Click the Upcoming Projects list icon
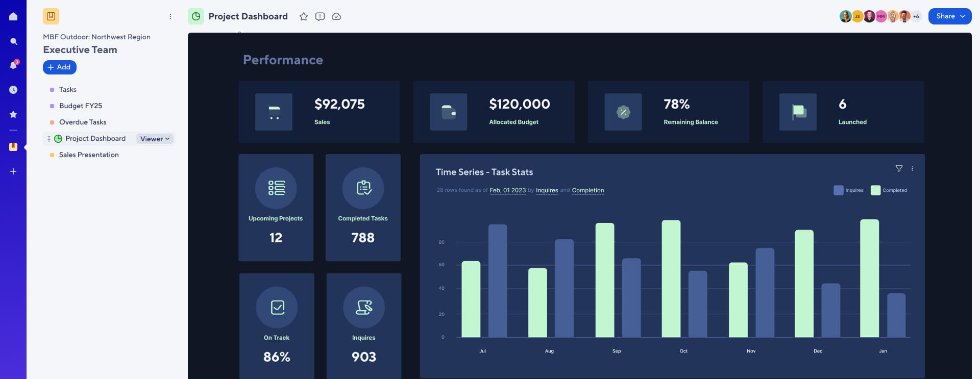This screenshot has width=980, height=379. click(276, 188)
